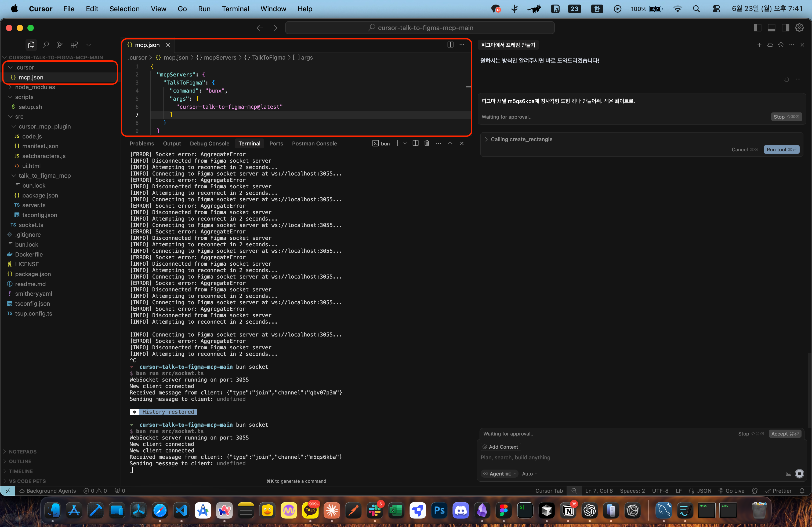Kill the terminal with the trash icon
Viewport: 812px width, 527px height.
426,144
